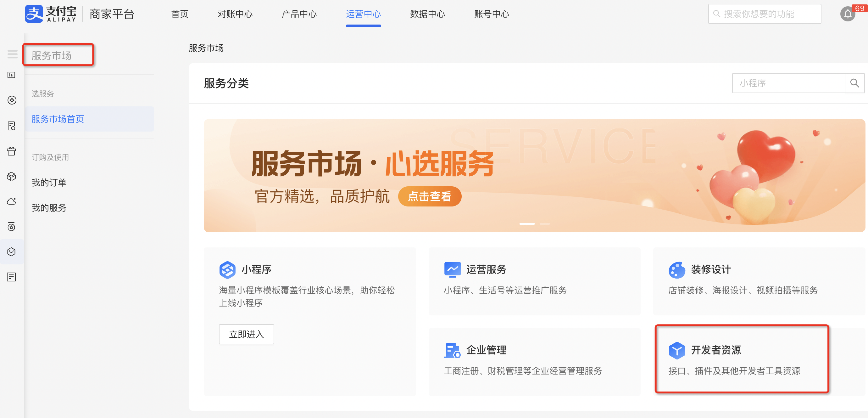The image size is (868, 418).
Task: Open the 首页 top navigation tab
Action: click(x=180, y=14)
